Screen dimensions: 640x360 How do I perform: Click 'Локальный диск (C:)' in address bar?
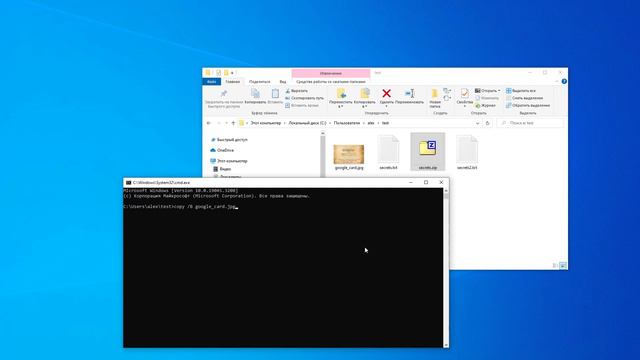click(x=307, y=123)
